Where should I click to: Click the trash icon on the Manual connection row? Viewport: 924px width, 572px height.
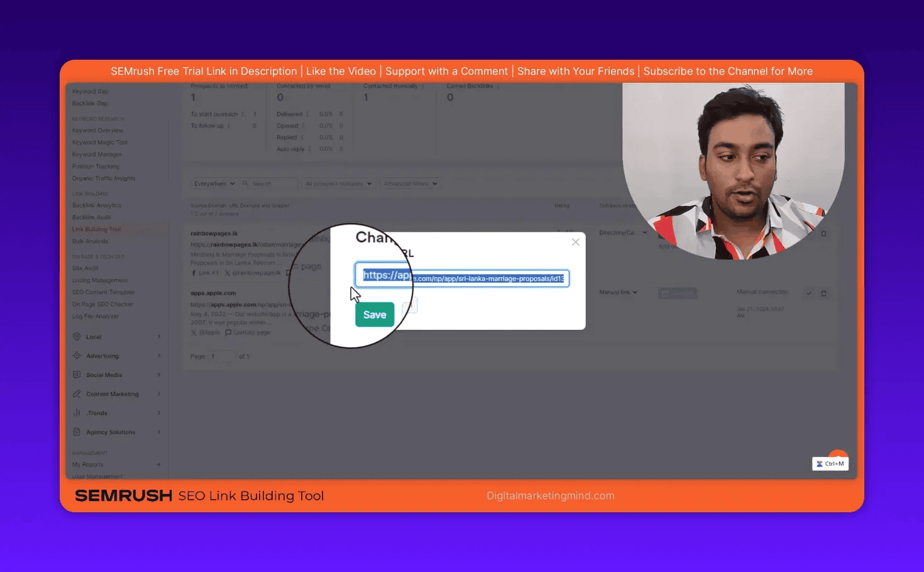823,293
